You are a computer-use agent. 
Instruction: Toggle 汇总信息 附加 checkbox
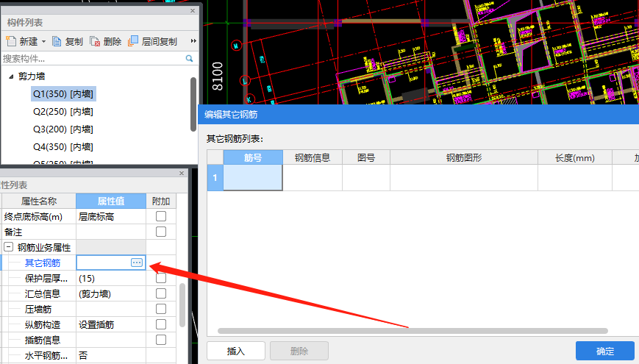pyautogui.click(x=161, y=293)
